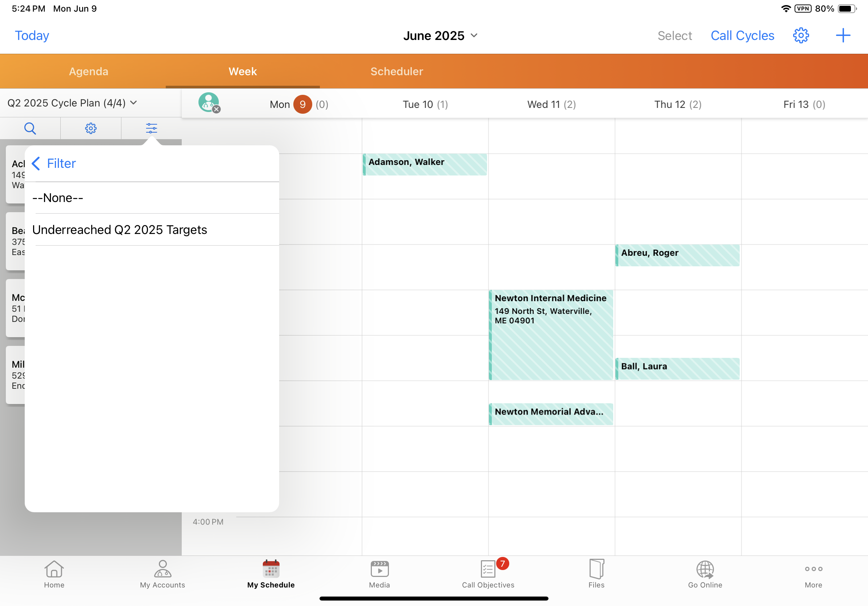
Task: Open the search icon in cycle plan panel
Action: [30, 129]
